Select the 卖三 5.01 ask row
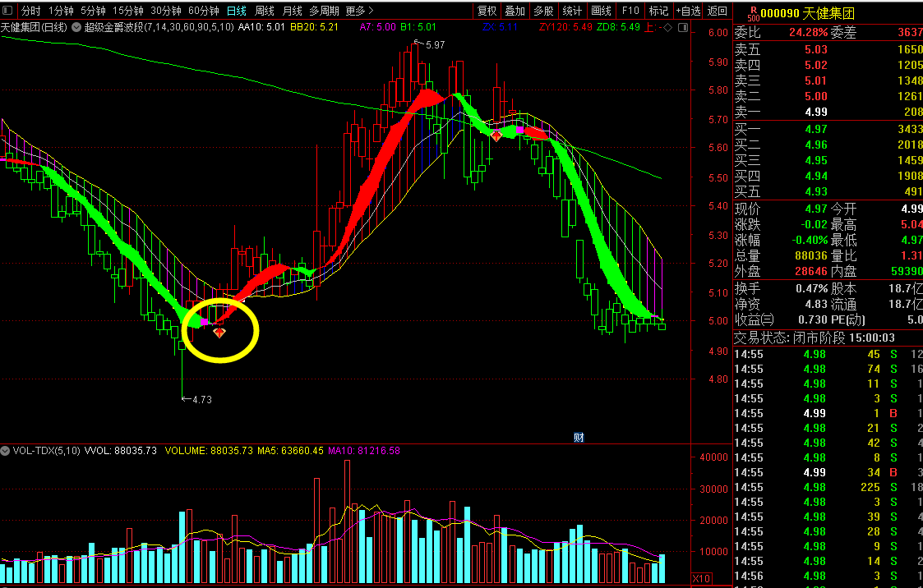This screenshot has width=923, height=588. click(828, 80)
